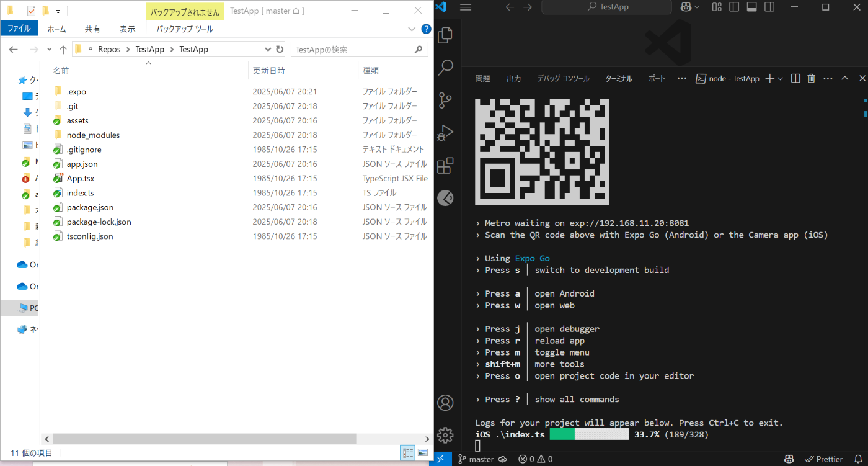The width and height of the screenshot is (868, 466).
Task: Show more panel tabs via ellipsis after ポート
Action: tap(682, 78)
